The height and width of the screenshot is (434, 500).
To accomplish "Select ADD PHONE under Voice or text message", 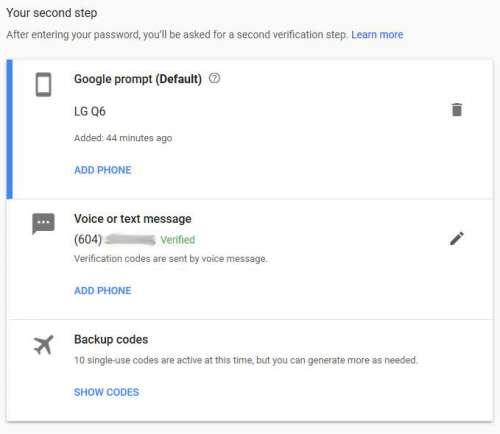I will point(103,291).
